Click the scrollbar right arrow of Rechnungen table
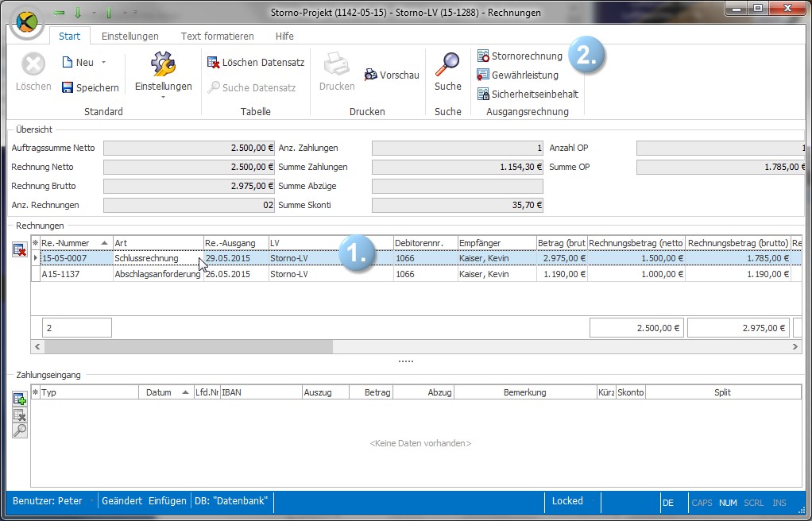The width and height of the screenshot is (812, 521). [795, 346]
